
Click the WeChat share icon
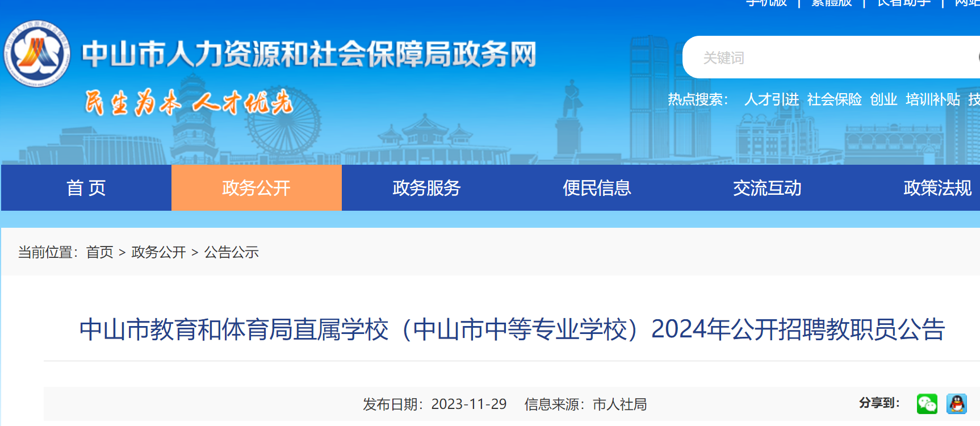[927, 404]
